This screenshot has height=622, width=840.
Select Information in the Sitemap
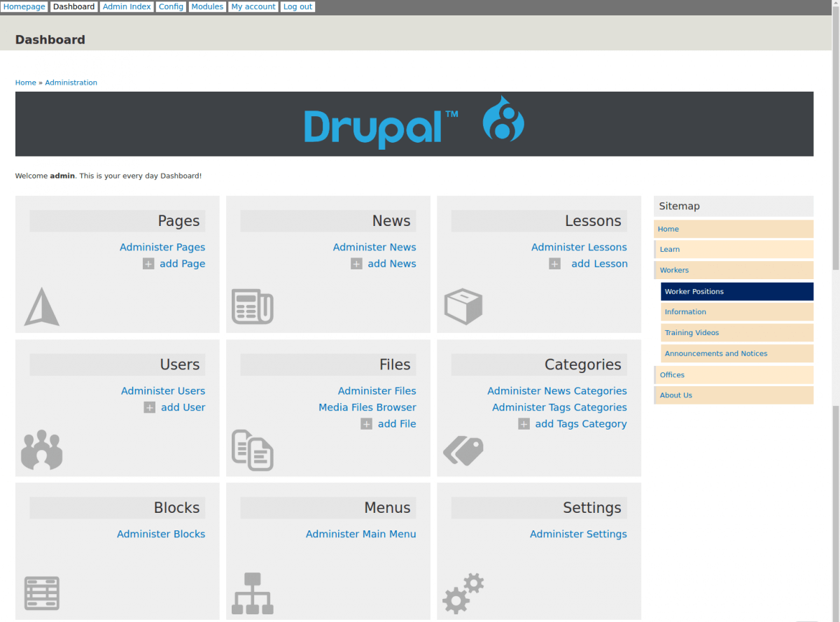(x=737, y=312)
